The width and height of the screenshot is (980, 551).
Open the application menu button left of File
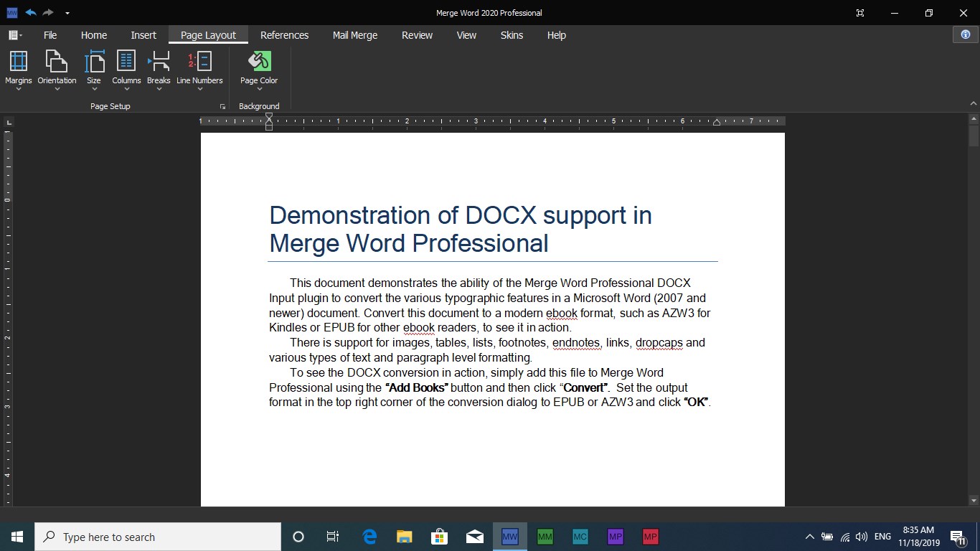(15, 35)
